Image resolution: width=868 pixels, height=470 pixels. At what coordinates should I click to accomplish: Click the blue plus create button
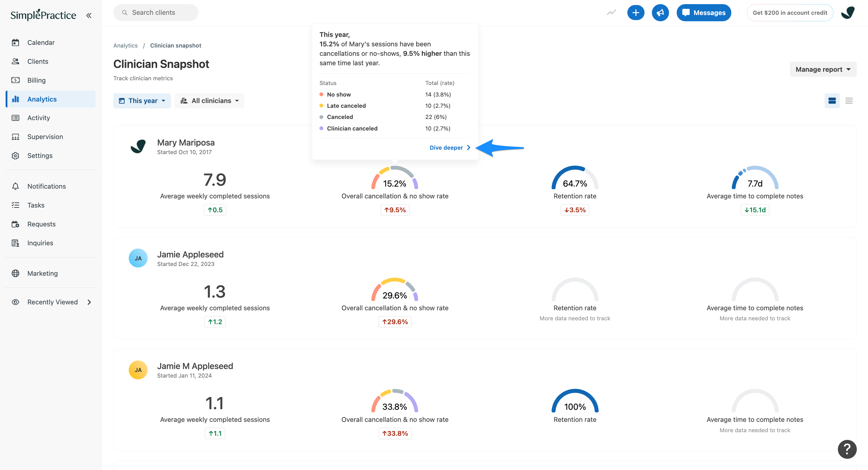[635, 12]
